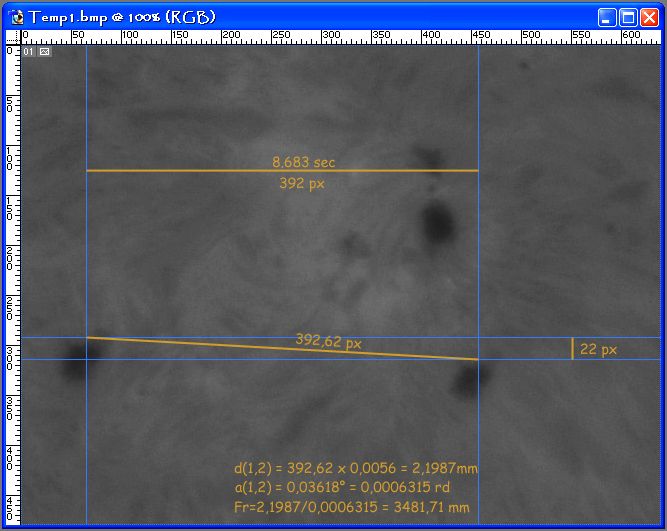
Task: Click the Photoshop document icon in title bar
Action: 17,17
